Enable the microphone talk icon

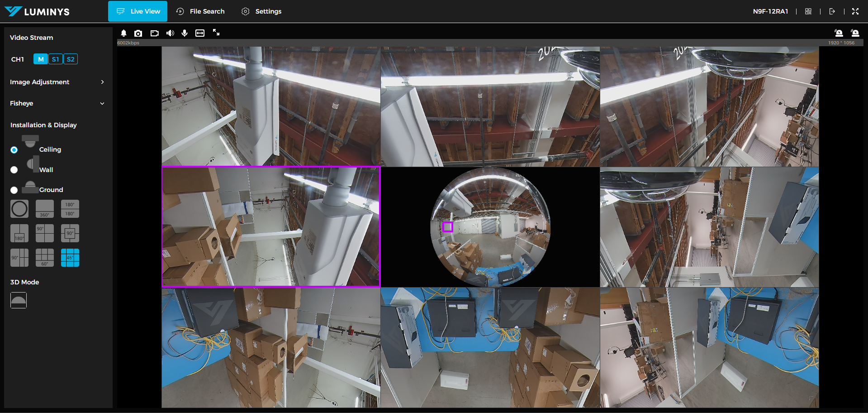[185, 33]
